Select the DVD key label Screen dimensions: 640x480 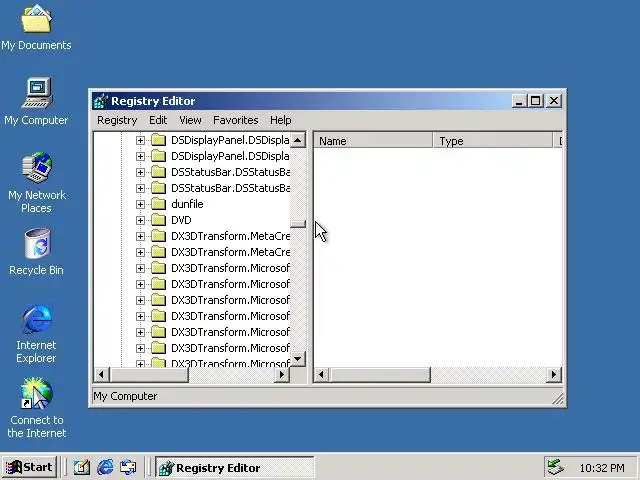(x=181, y=220)
